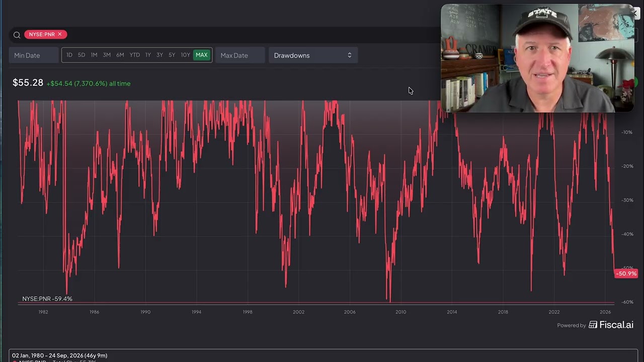Screen dimensions: 644x362
Task: Show the 3Y time range
Action: pos(159,55)
